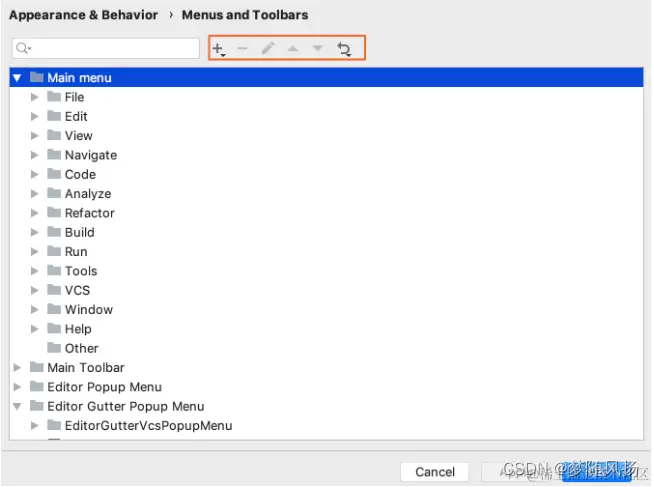
Task: Click the Appearance & Behavior breadcrumb
Action: click(83, 15)
